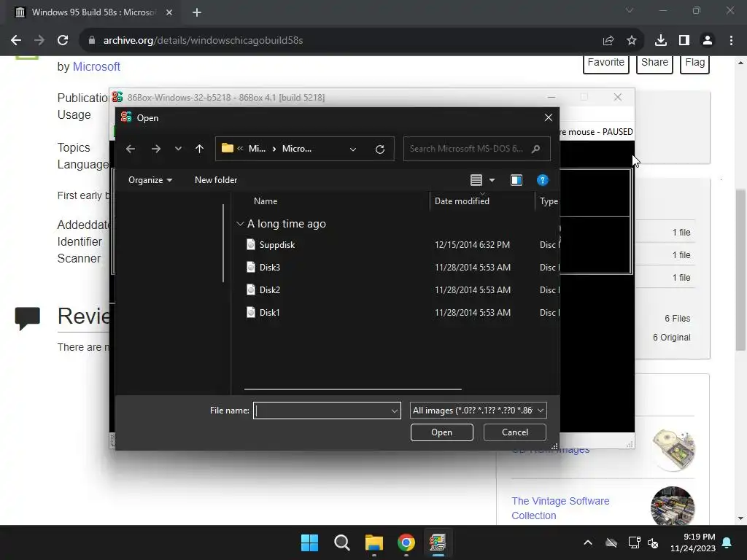Select the Disk3 image file

point(270,267)
